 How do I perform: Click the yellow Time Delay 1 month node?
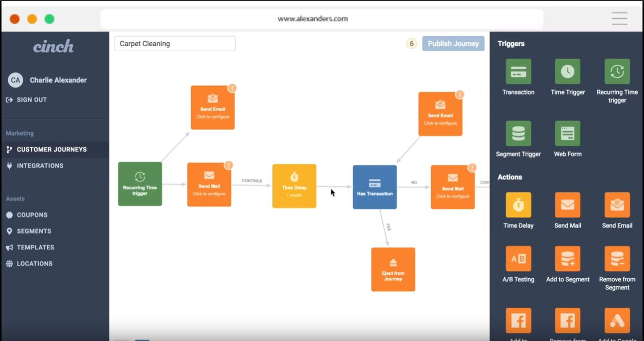point(294,186)
